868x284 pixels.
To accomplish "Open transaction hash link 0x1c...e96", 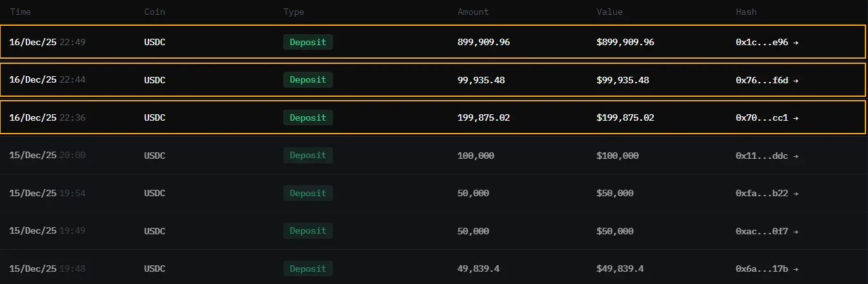I will (767, 42).
